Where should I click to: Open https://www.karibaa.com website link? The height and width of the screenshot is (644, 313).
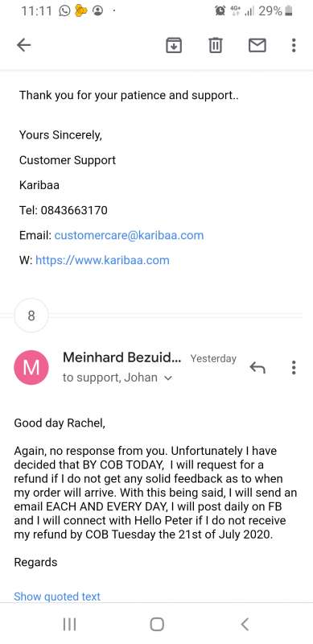click(x=102, y=260)
